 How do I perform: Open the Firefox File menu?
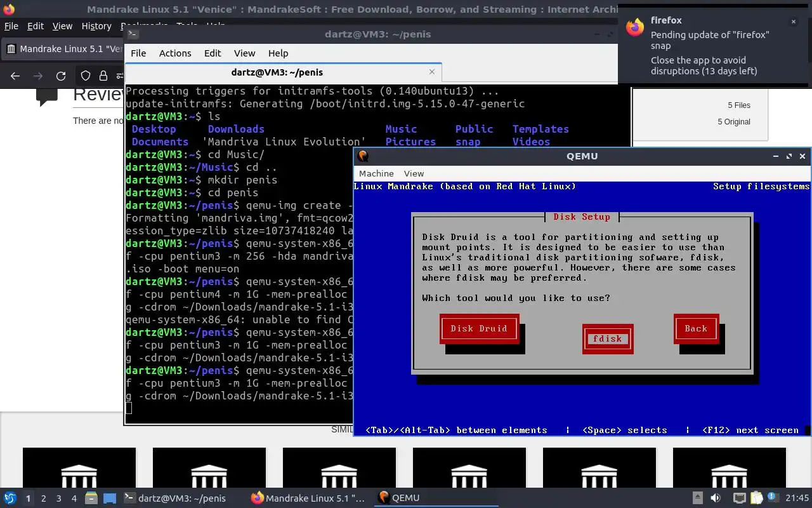11,26
